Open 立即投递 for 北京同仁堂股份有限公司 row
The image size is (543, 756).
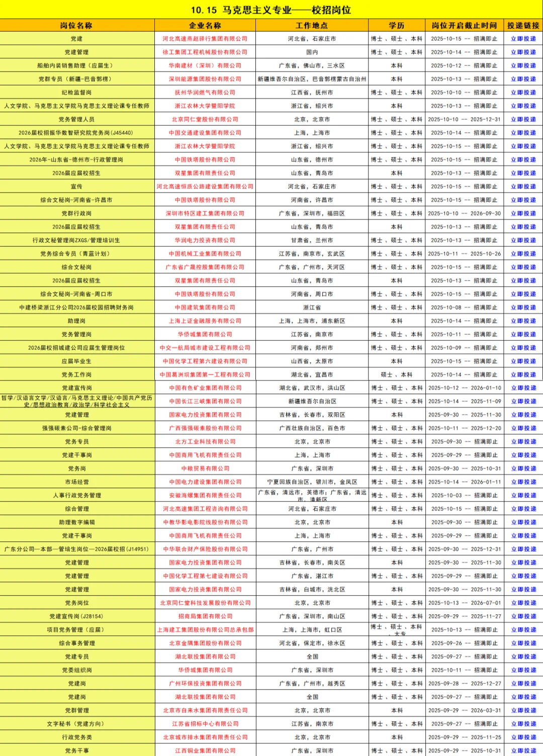(523, 120)
